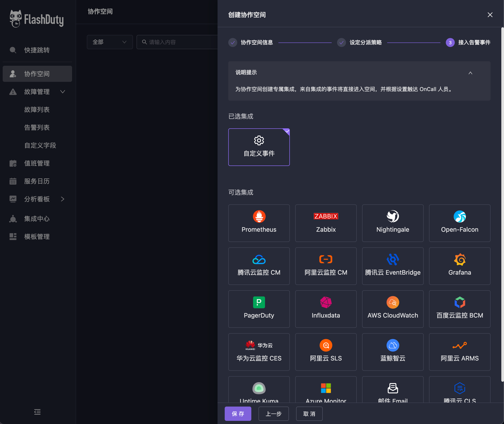
Task: Add the PagerDuty integration
Action: (259, 309)
